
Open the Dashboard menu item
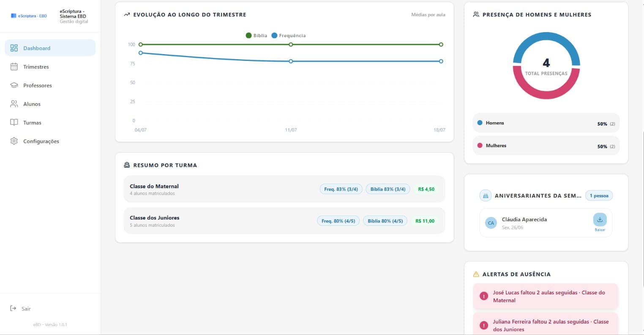(x=50, y=48)
